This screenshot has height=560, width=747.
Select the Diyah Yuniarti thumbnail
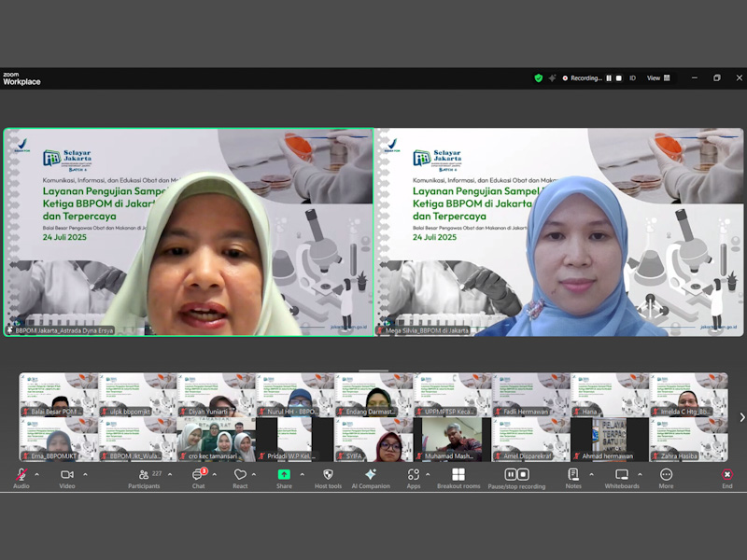tap(216, 395)
